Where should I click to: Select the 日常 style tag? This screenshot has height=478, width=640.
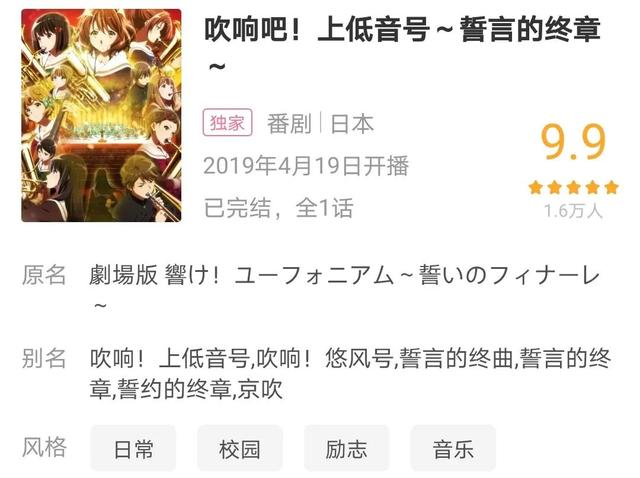click(133, 449)
